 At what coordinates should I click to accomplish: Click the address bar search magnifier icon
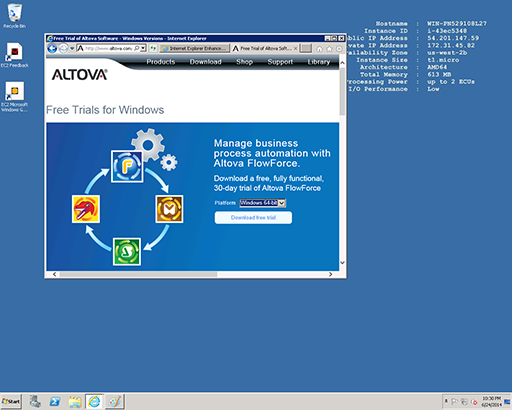pos(137,48)
